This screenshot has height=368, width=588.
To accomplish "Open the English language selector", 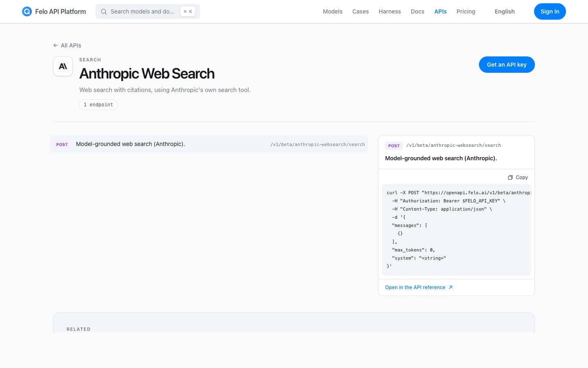I will [505, 11].
